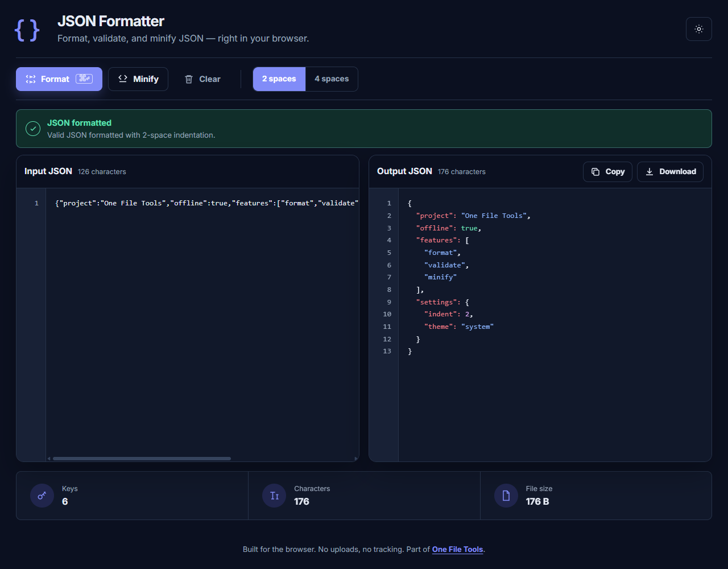Click the "Input JSON" panel title
This screenshot has width=728, height=569.
[x=48, y=171]
